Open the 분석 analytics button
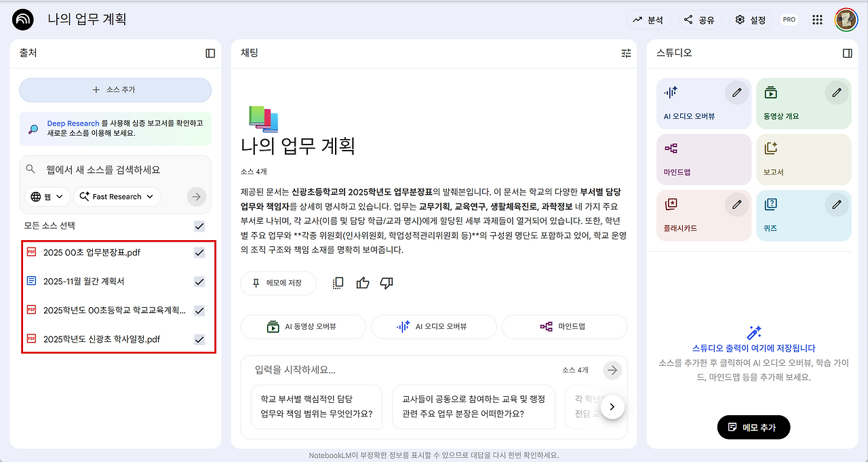 tap(648, 20)
